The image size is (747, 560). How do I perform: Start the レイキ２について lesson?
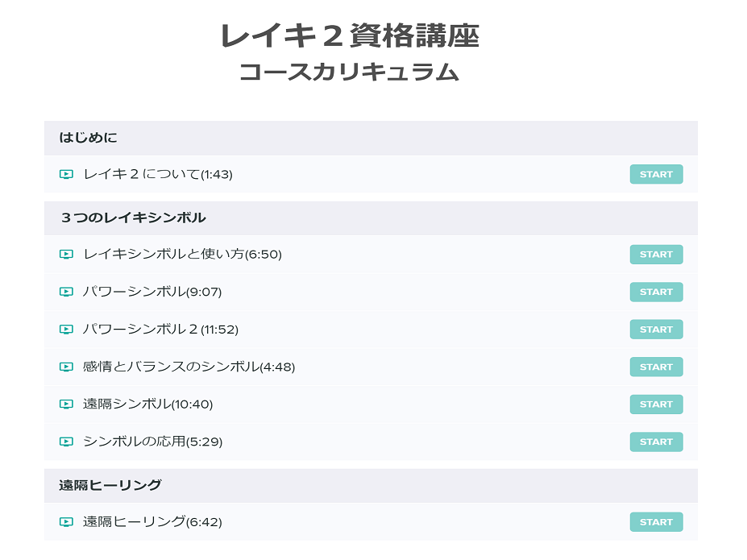[x=656, y=174]
